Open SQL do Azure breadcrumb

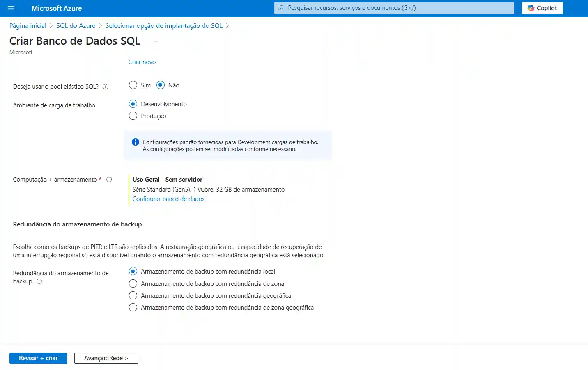[x=76, y=26]
